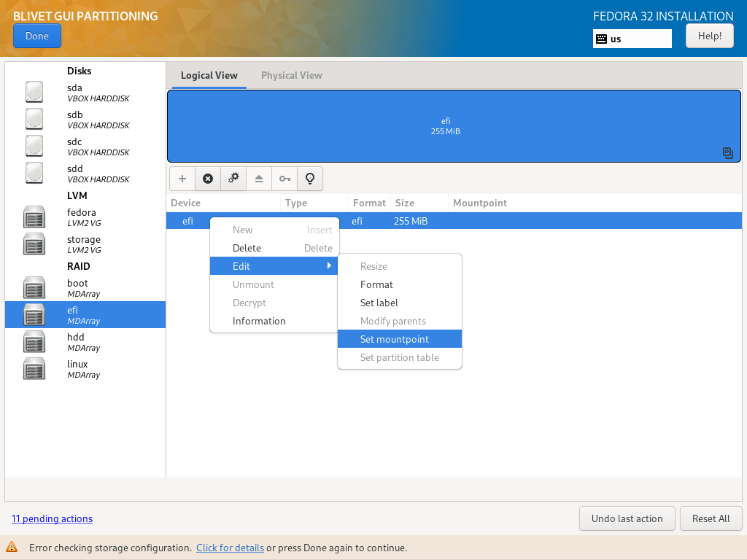Click the unmount eject toolbar icon
Image resolution: width=747 pixels, height=560 pixels.
click(x=259, y=179)
